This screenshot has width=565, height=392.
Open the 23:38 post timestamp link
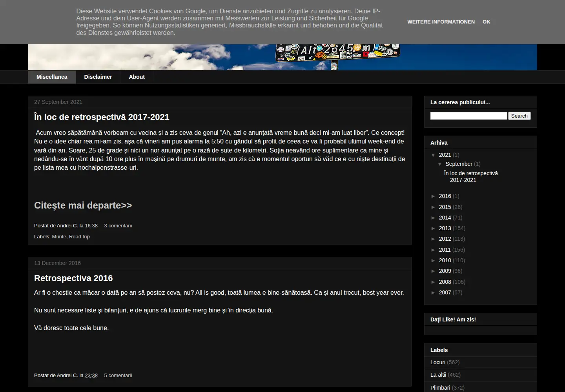[x=91, y=376]
